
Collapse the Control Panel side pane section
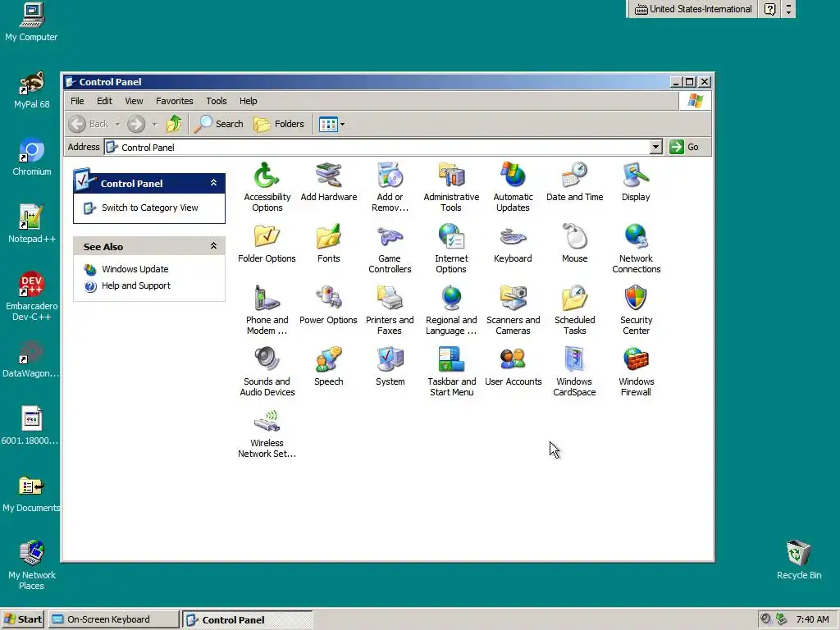point(213,183)
